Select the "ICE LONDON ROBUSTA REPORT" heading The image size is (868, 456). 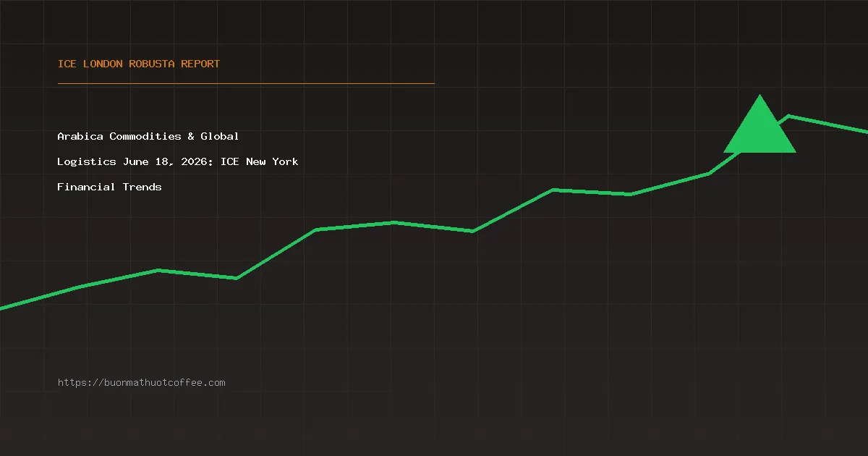139,64
